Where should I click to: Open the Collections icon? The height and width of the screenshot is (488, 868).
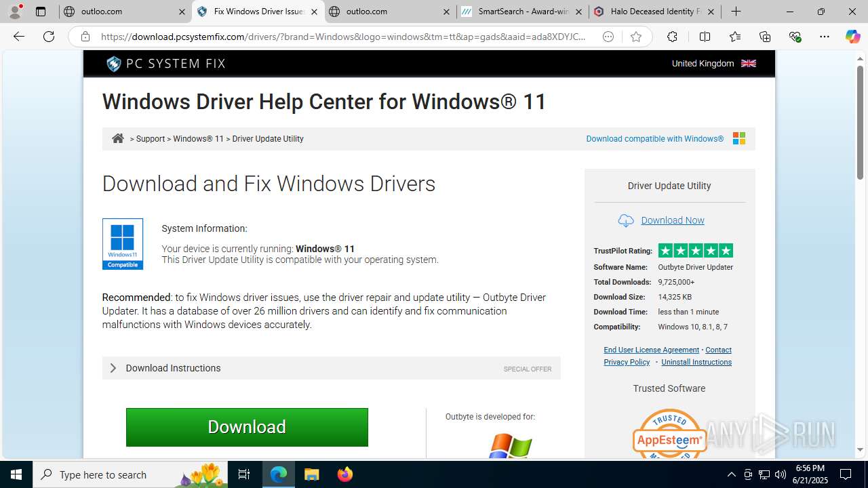pyautogui.click(x=765, y=37)
